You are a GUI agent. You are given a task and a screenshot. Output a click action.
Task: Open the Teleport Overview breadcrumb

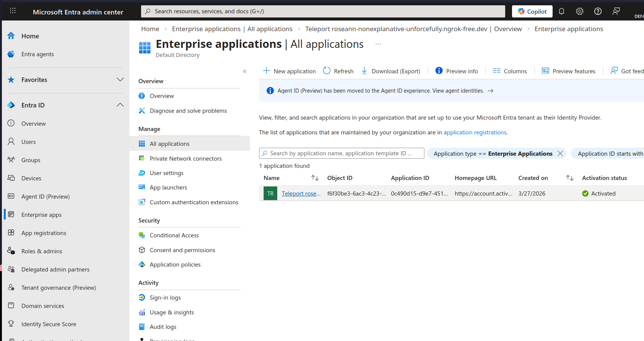tap(413, 29)
